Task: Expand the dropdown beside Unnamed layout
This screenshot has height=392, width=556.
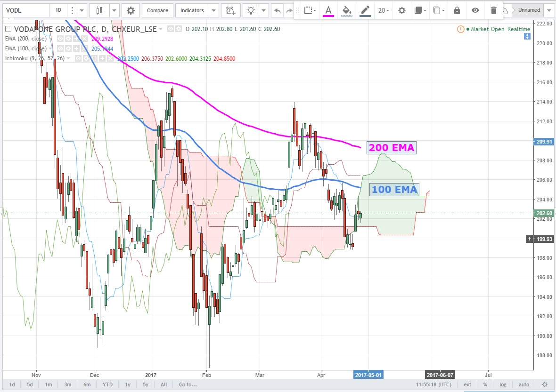Action: [549, 10]
